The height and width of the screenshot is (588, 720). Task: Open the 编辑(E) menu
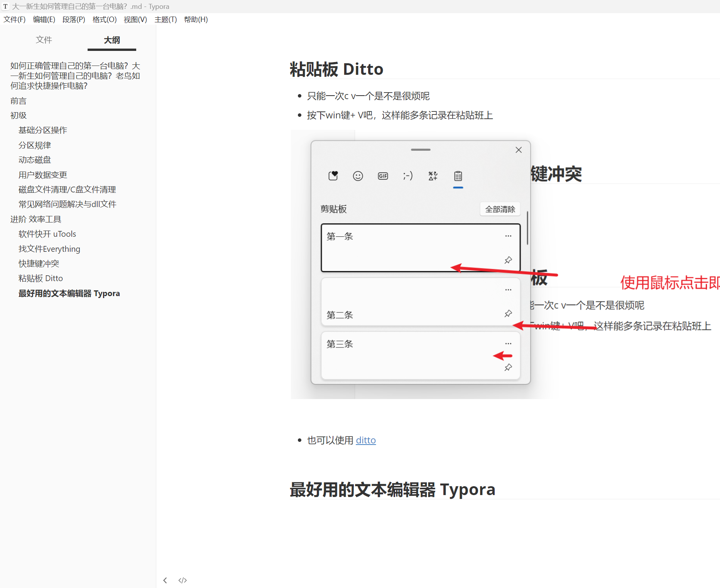coord(44,19)
